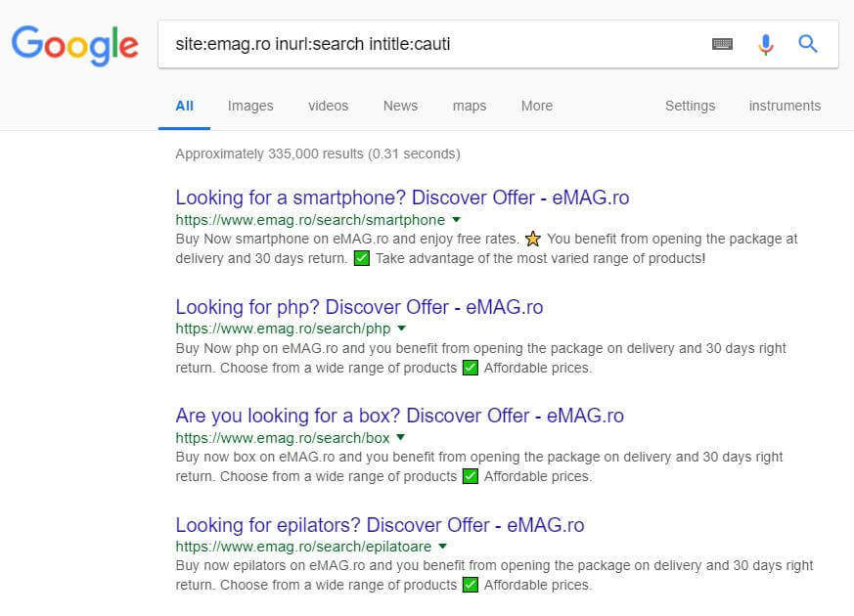Open 'Looking for epilators?' result link
Screen dimensions: 854x616
click(x=380, y=525)
